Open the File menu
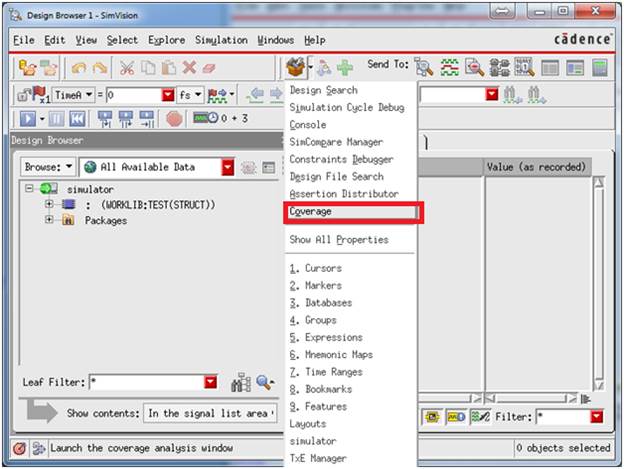Viewport: 624px width, 469px height. pyautogui.click(x=24, y=40)
